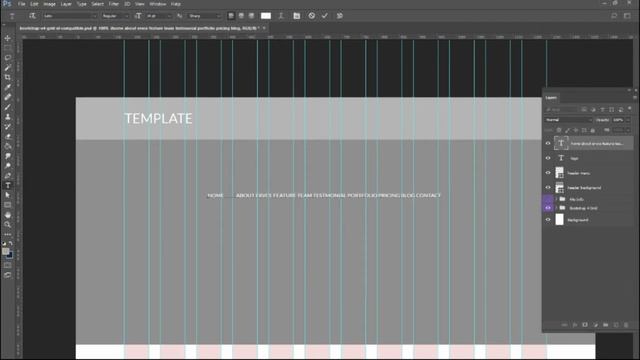Open the font family dropdown
640x360 pixels.
(70, 16)
